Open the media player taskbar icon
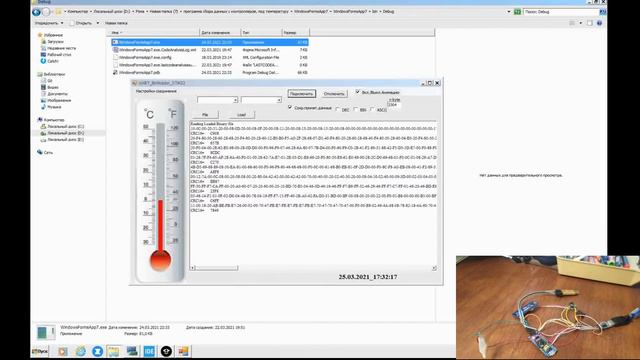Viewport: 640px width, 360px height. point(62,351)
